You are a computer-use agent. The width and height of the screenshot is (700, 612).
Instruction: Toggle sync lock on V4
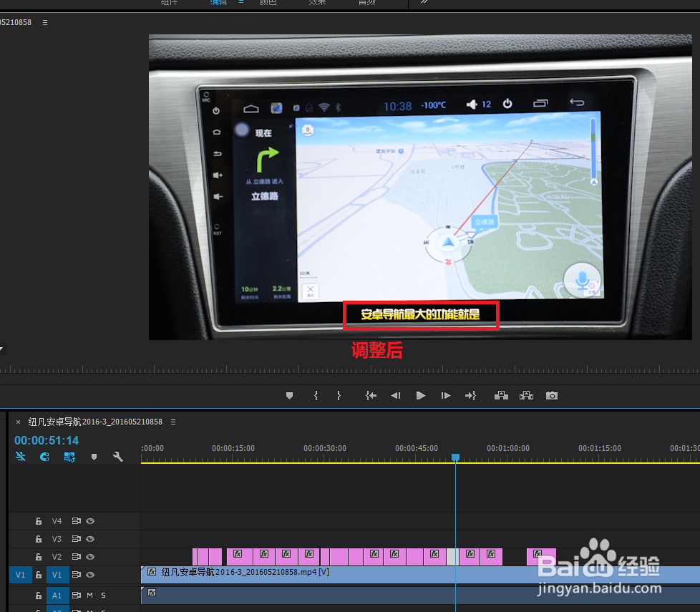point(77,521)
